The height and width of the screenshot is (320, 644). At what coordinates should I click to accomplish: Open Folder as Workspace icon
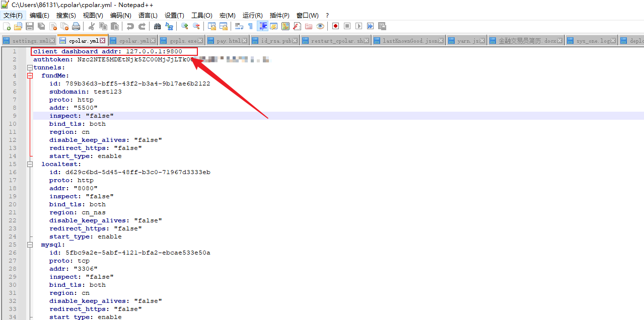point(309,26)
